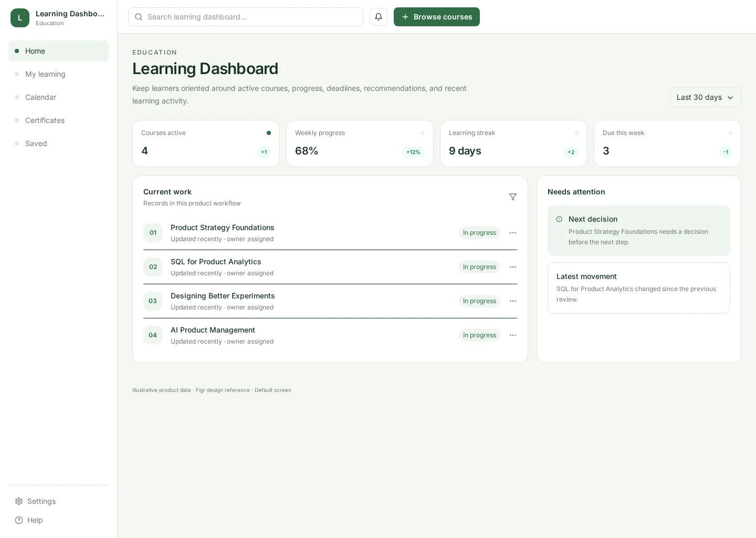Open Saved in the sidebar
The width and height of the screenshot is (756, 538).
(58, 143)
